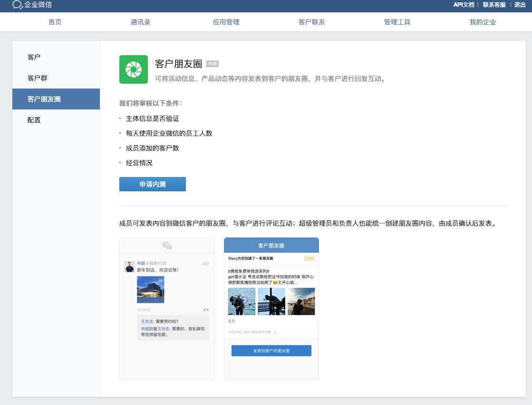Open 配置 in the sidebar
The width and height of the screenshot is (532, 405).
tap(56, 120)
